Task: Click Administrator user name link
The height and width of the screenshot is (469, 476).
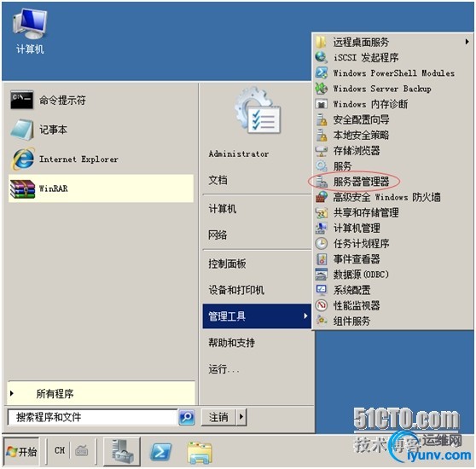Action: click(239, 153)
